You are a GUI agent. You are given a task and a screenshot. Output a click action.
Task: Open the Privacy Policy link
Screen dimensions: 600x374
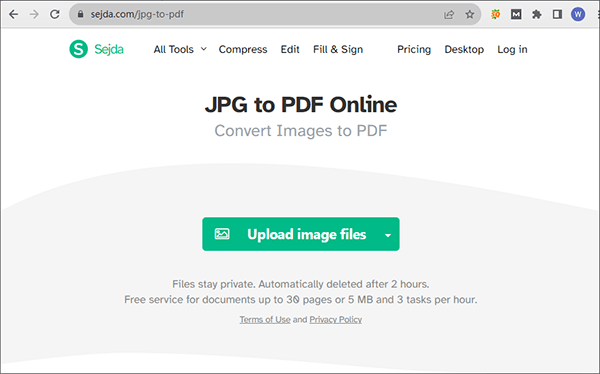[x=336, y=319]
